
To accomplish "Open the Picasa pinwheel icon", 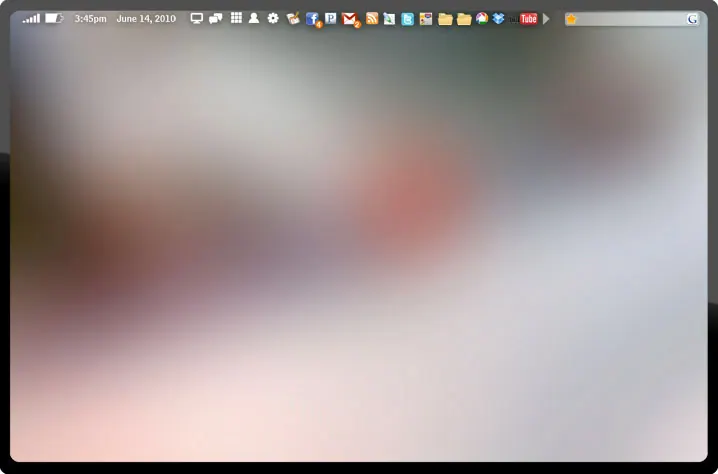I will pos(482,18).
